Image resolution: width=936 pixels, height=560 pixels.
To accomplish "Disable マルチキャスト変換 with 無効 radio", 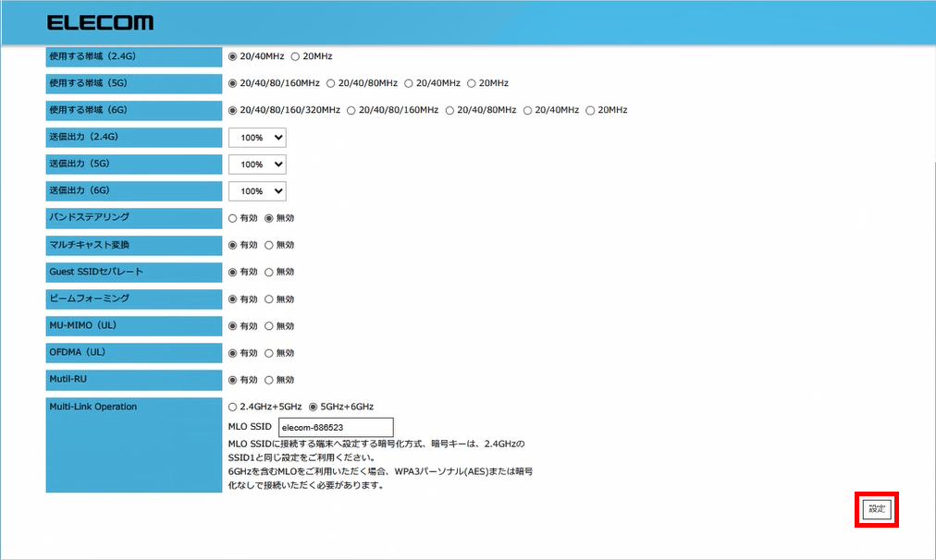I will tap(269, 245).
